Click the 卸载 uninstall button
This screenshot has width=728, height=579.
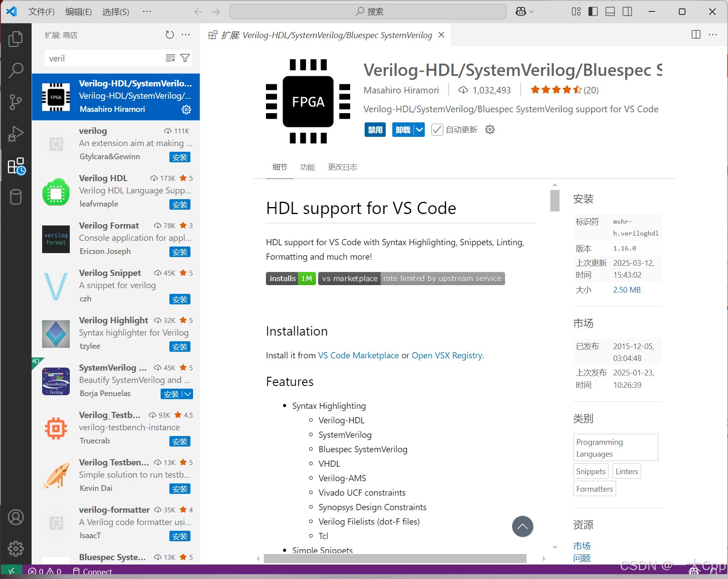[403, 130]
